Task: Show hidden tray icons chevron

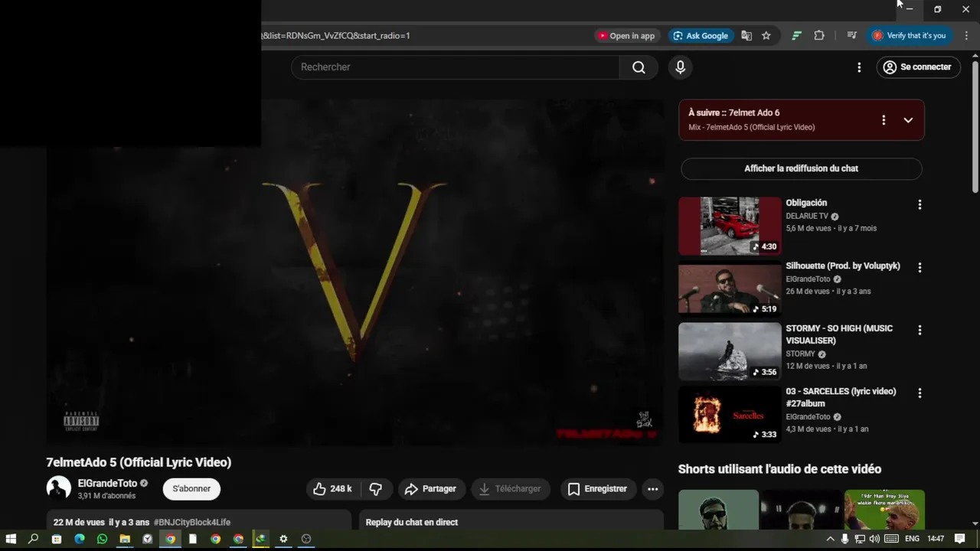Action: 830,539
